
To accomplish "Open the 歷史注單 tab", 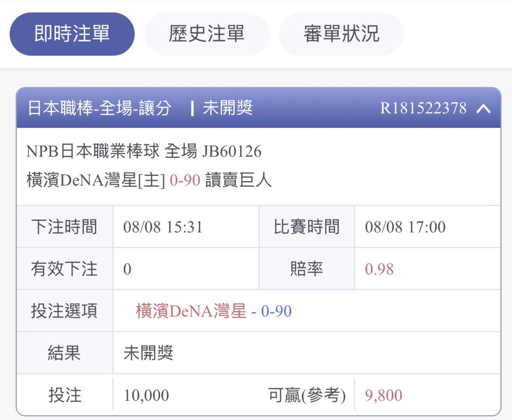I will [206, 34].
